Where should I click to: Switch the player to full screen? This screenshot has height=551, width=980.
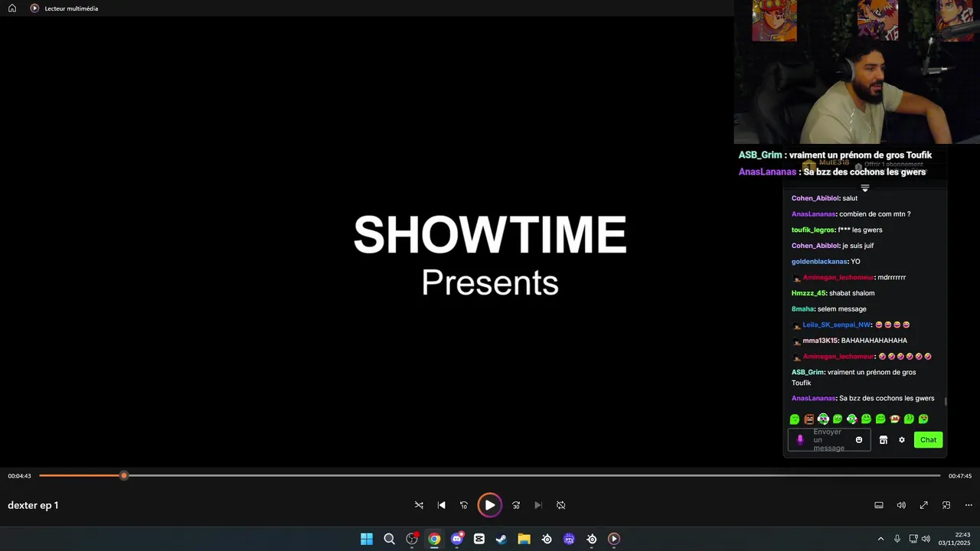924,505
